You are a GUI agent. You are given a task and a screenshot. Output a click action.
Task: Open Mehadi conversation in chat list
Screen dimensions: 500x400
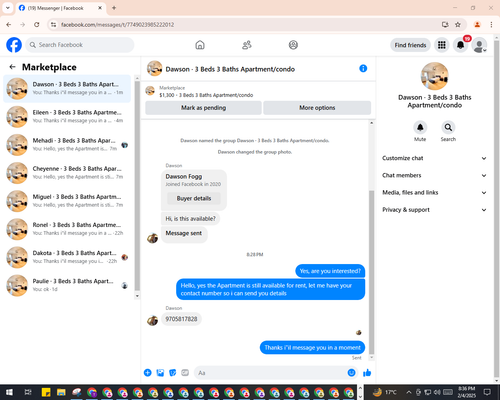[x=67, y=145]
